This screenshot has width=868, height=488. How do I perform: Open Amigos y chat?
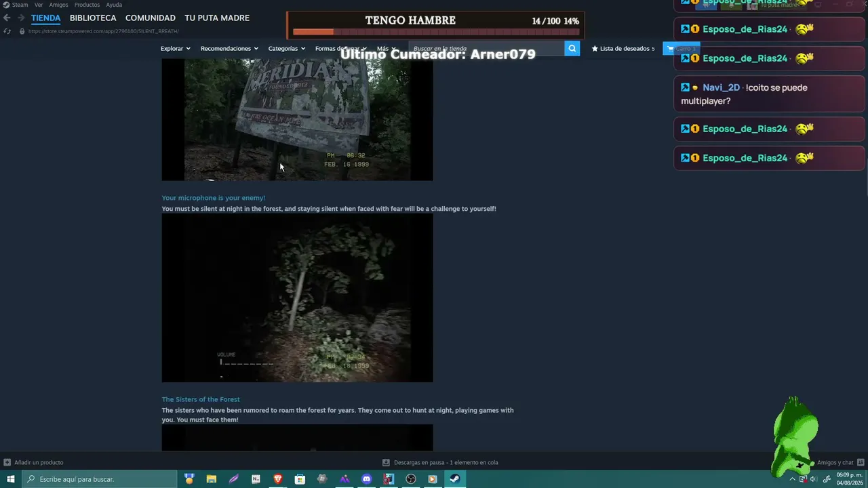[835, 462]
